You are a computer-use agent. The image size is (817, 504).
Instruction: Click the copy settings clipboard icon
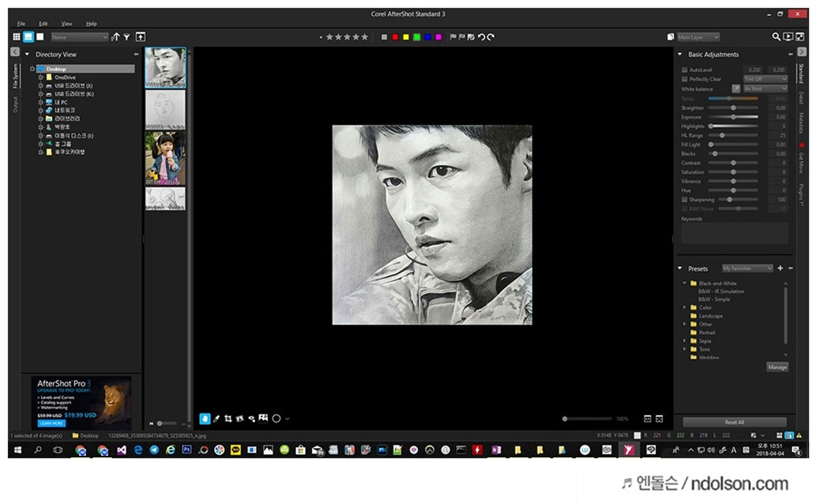pos(671,36)
